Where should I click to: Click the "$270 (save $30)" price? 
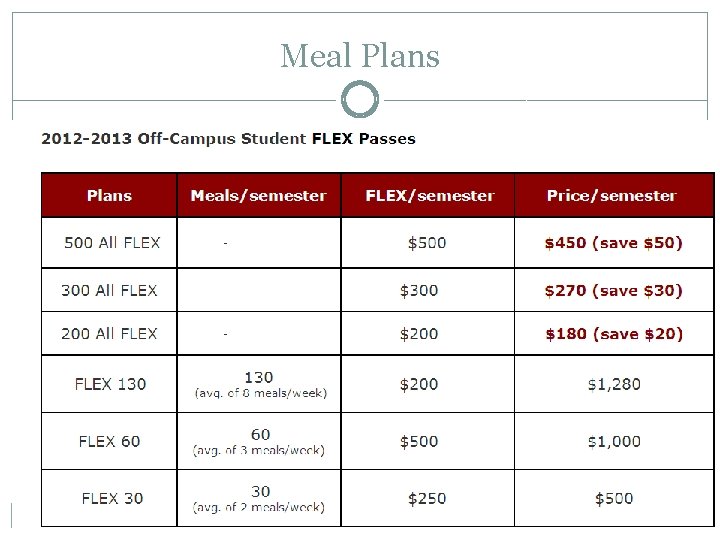(613, 290)
